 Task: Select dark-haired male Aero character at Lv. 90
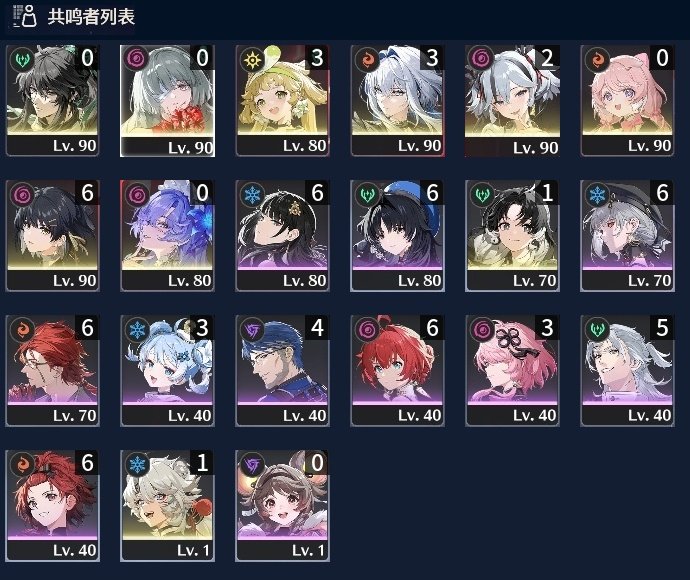point(52,100)
